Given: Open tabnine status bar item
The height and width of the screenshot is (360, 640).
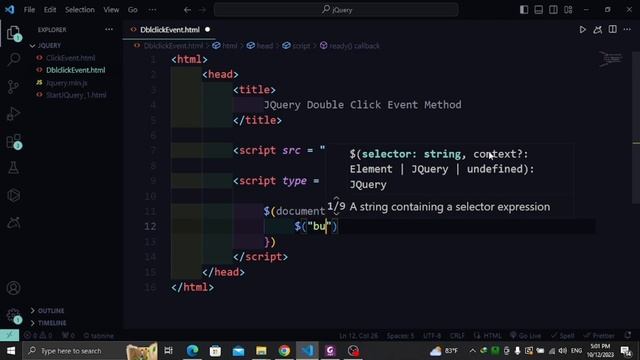Looking at the screenshot, I should (98, 336).
